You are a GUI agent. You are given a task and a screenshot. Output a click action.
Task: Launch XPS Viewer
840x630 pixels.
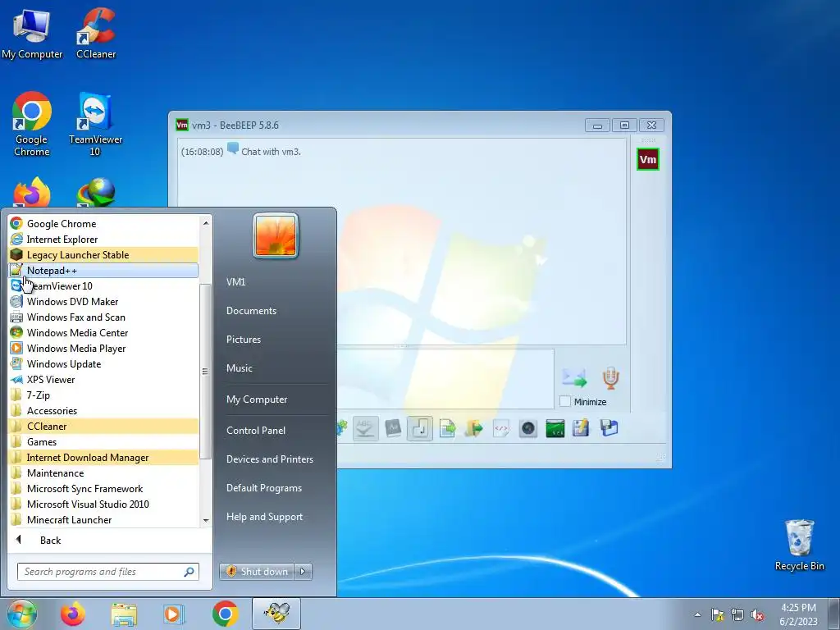coord(103,379)
